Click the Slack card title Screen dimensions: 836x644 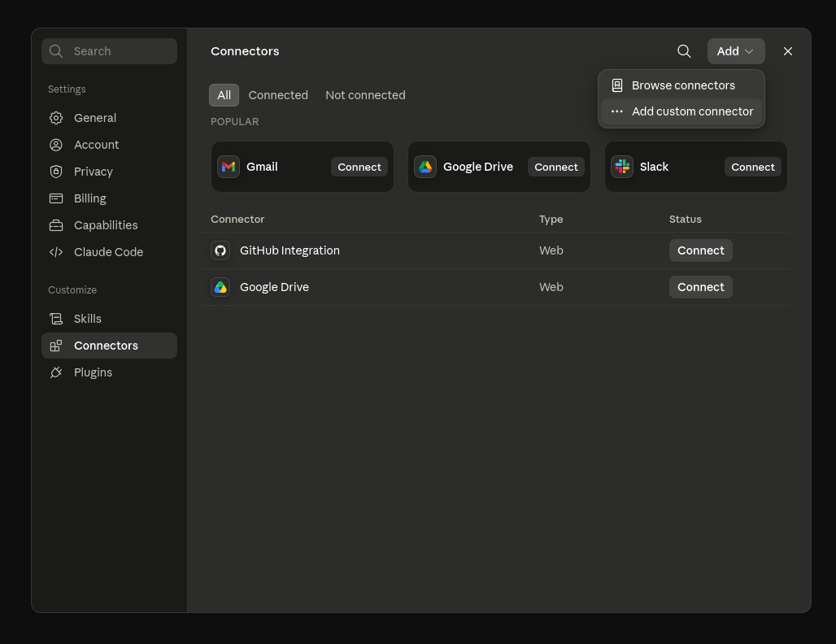click(x=654, y=167)
